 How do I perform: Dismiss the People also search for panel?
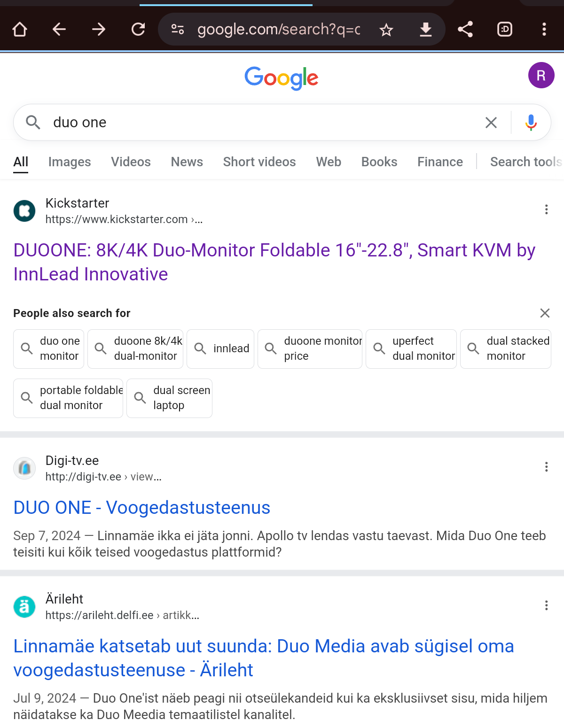(545, 313)
